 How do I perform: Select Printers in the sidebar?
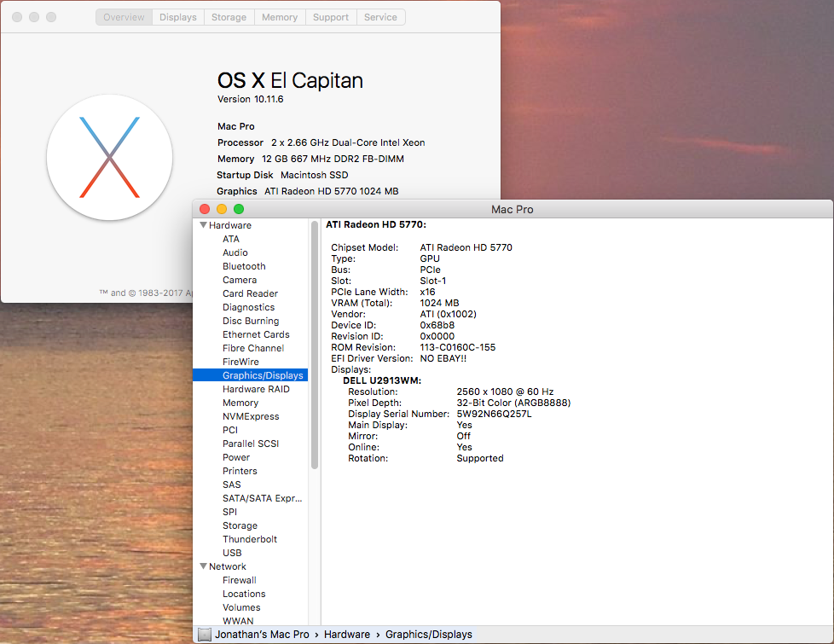240,471
